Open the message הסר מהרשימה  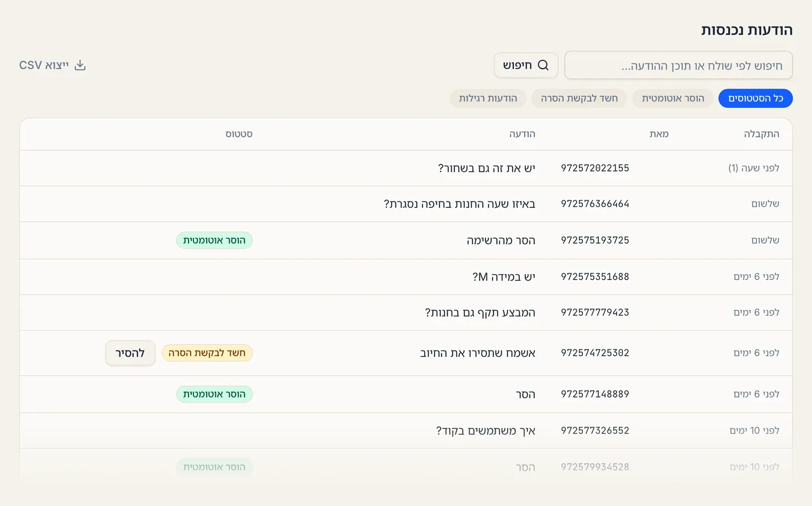pos(501,240)
